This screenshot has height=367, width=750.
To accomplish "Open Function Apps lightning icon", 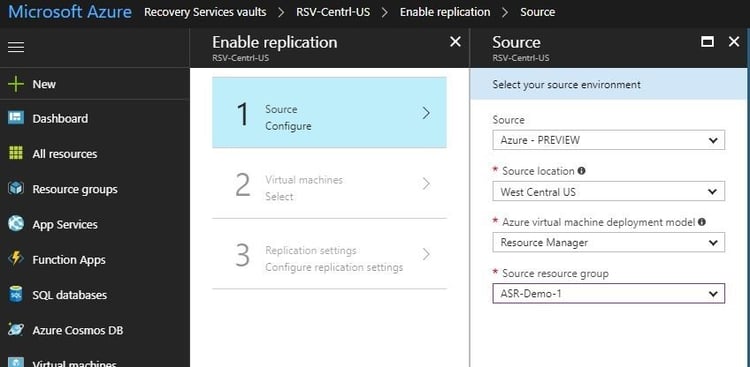I will [x=16, y=259].
